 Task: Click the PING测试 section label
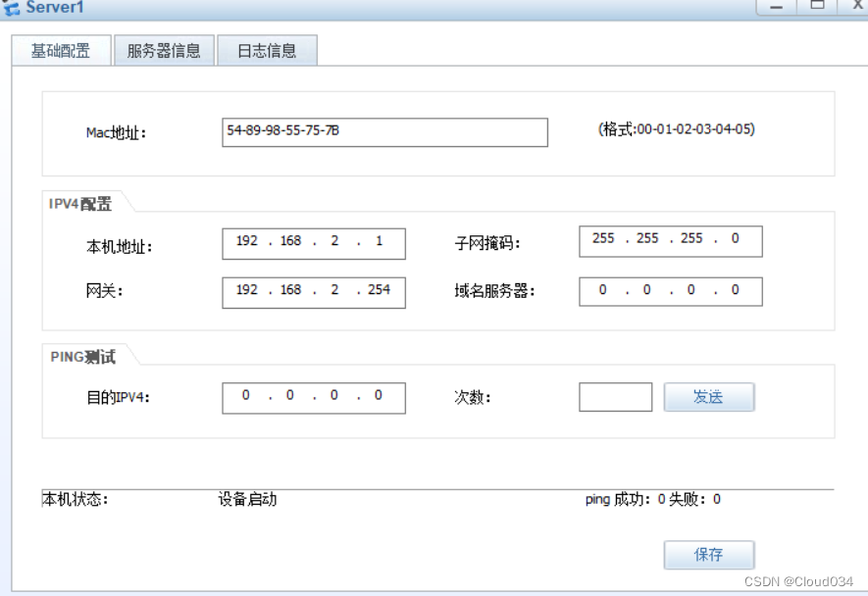point(83,357)
